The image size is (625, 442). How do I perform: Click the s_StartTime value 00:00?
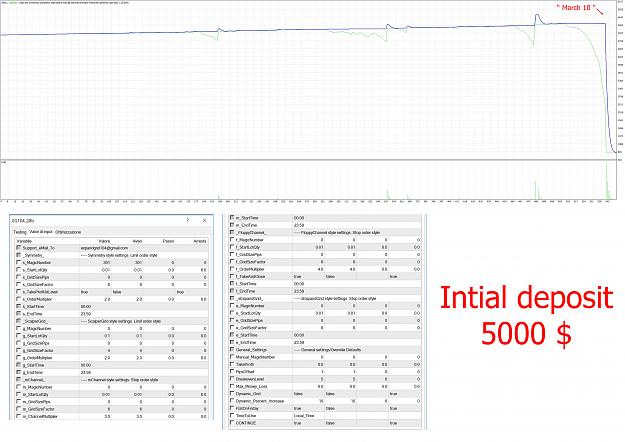86,307
